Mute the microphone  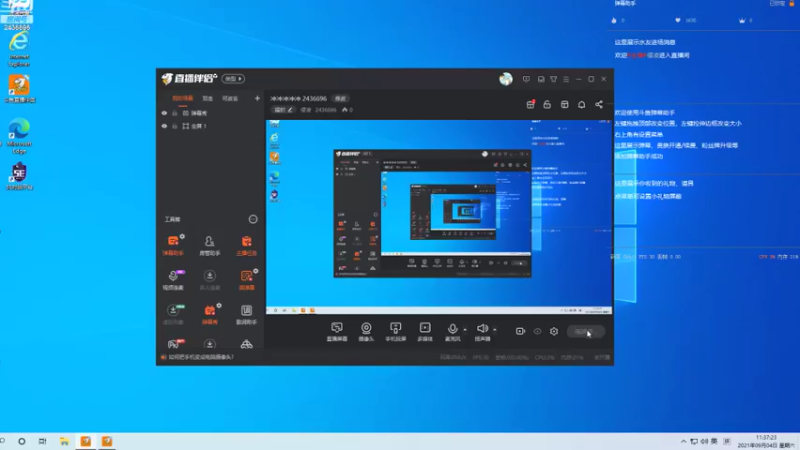click(452, 332)
